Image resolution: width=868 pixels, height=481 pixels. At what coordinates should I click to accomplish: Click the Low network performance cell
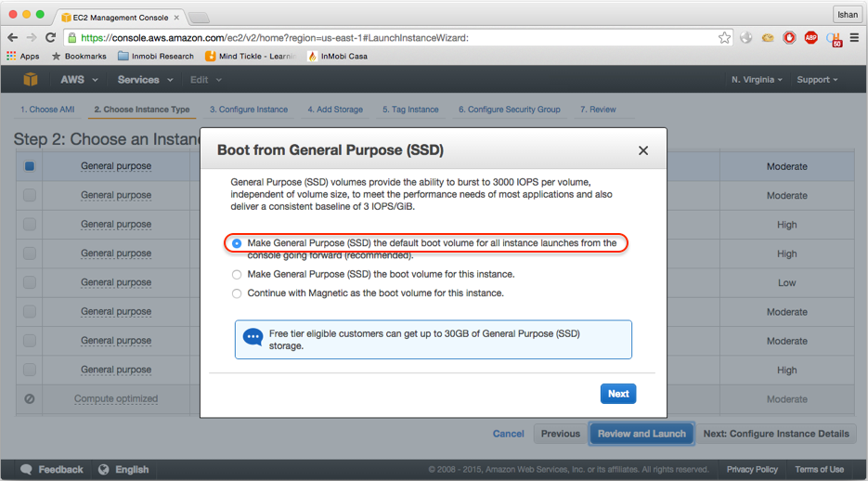786,283
